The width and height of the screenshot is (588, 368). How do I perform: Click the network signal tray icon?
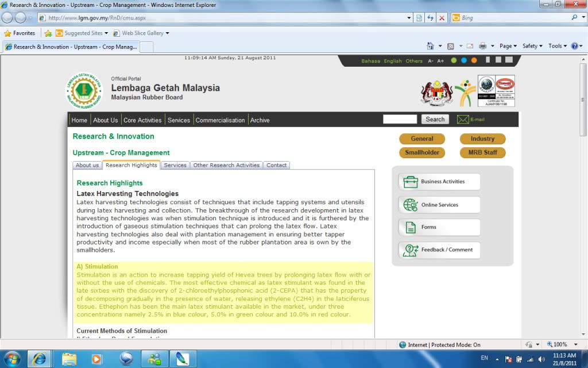[530, 359]
